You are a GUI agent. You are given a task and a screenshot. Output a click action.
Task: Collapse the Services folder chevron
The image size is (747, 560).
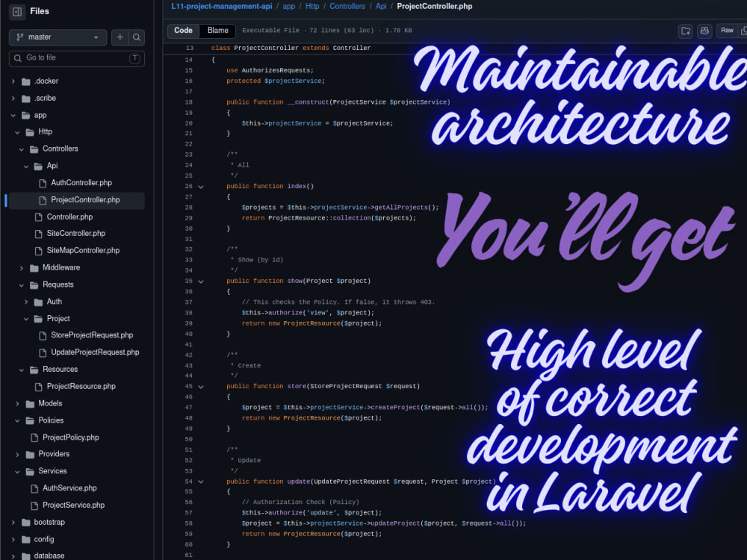18,471
